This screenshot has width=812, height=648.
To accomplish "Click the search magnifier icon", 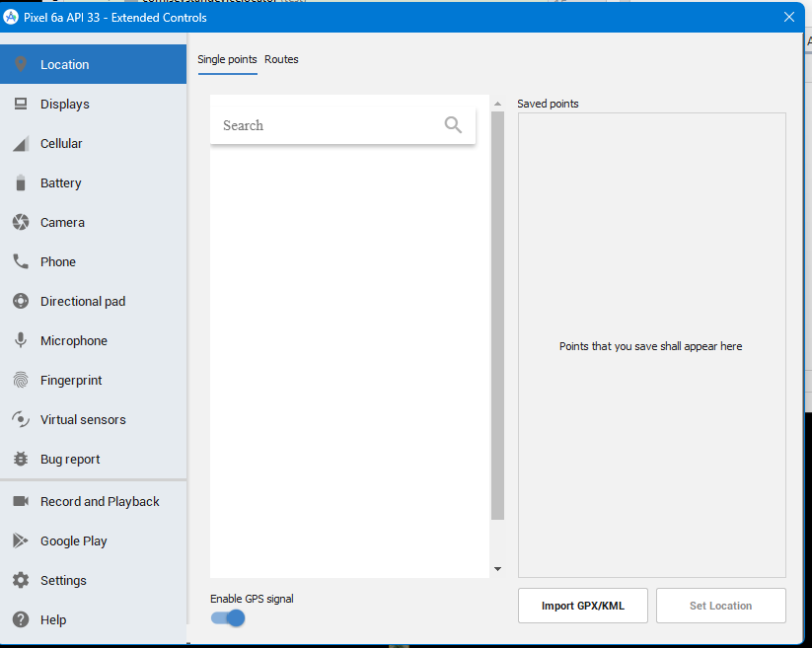I will click(x=453, y=125).
